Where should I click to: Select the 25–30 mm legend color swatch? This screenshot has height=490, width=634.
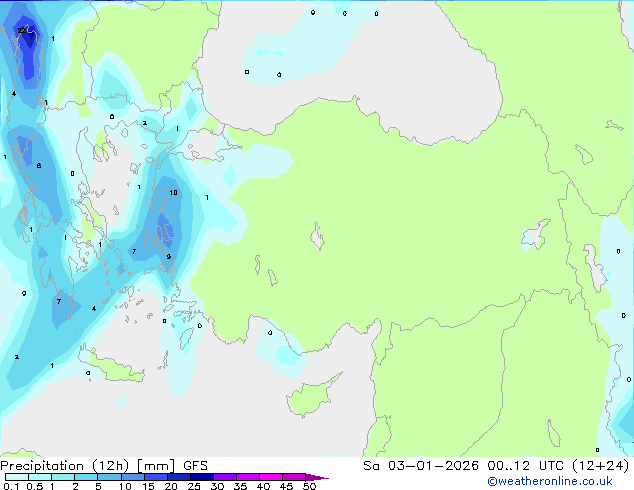tap(202, 477)
